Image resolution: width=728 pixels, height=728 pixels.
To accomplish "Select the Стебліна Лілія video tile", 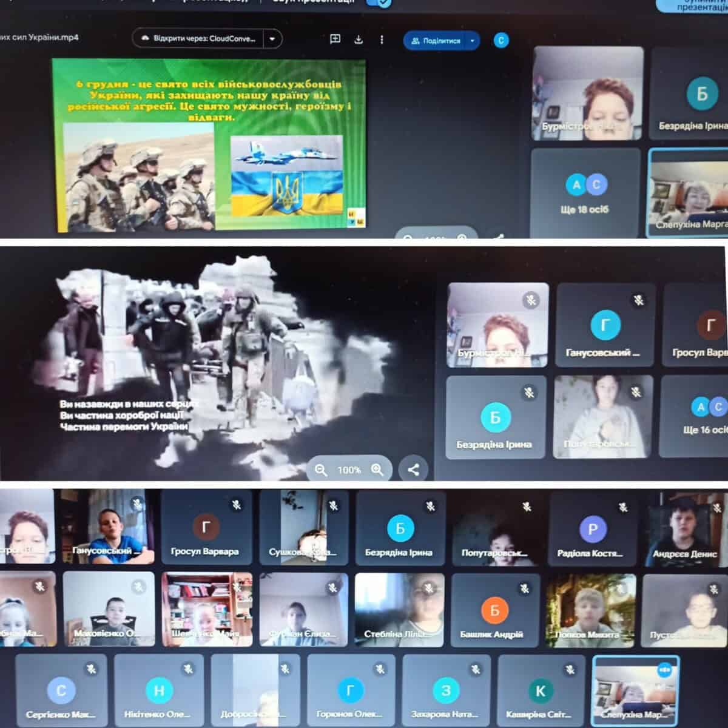I will coord(400,609).
